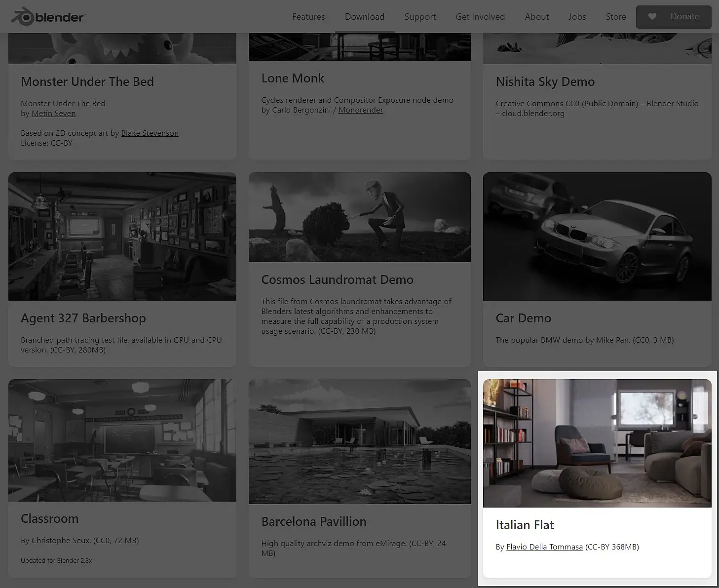The image size is (719, 588).
Task: Select the Car Demo BMW thumbnail
Action: pyautogui.click(x=597, y=236)
